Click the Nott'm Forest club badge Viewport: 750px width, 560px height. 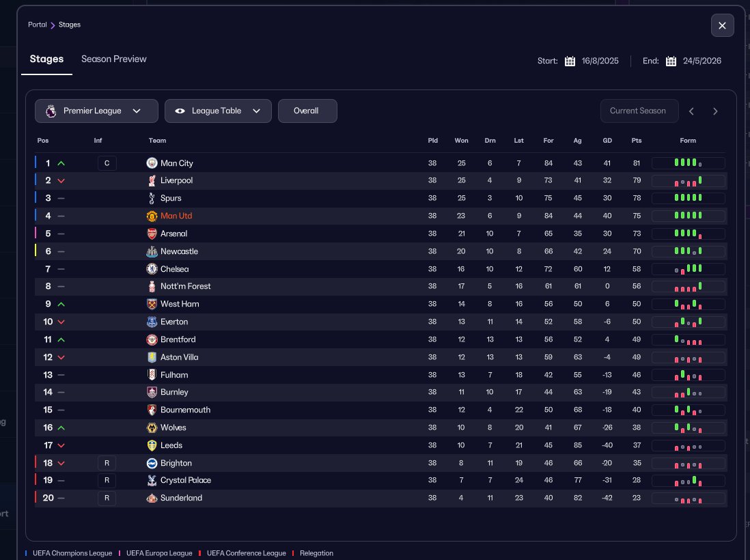(152, 286)
